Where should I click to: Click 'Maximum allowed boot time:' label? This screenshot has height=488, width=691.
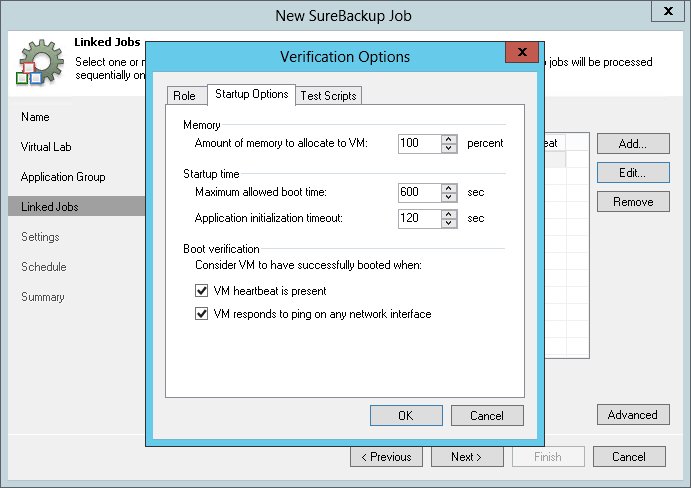click(261, 192)
